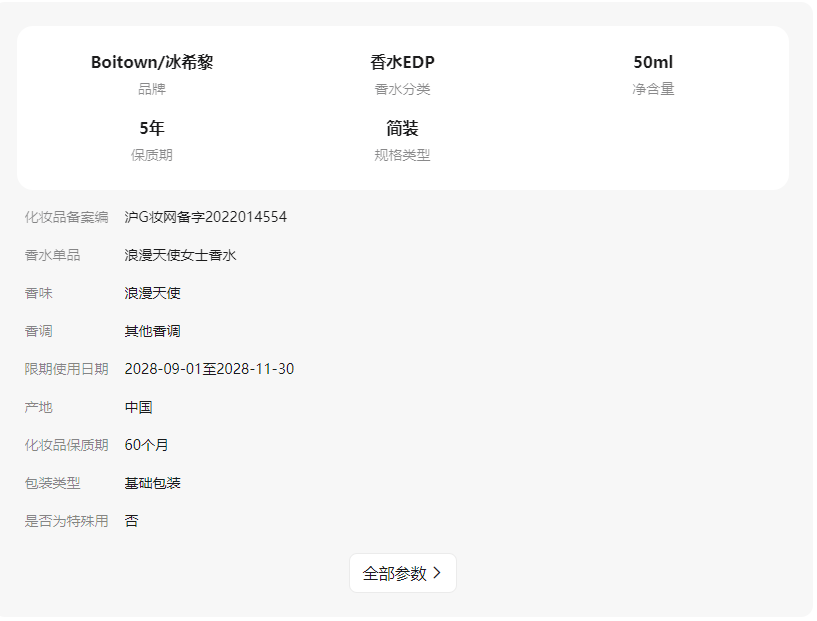Click the date range 2028-09-01至2028-11-30

[x=209, y=369]
